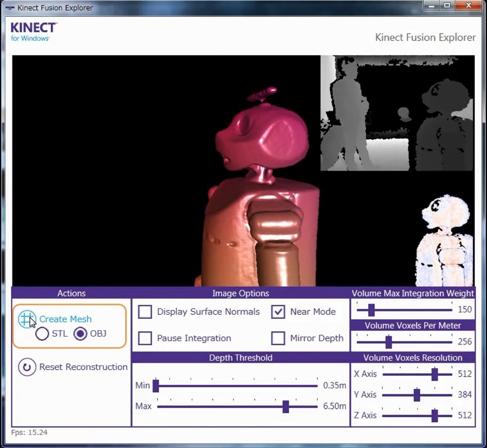The width and height of the screenshot is (487, 448).
Task: Click the Y Axis resolution slider handle
Action: (417, 395)
